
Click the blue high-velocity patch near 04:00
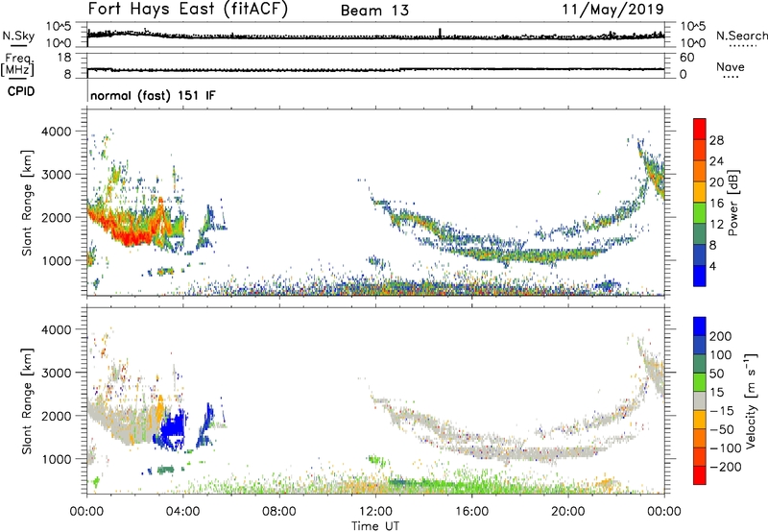click(173, 429)
